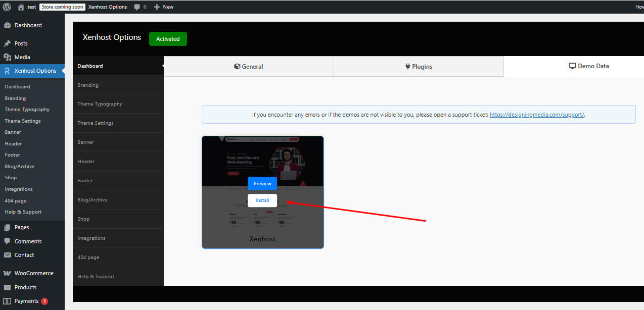The width and height of the screenshot is (644, 310).
Task: Select Theme Settings in dark options panel
Action: [118, 123]
